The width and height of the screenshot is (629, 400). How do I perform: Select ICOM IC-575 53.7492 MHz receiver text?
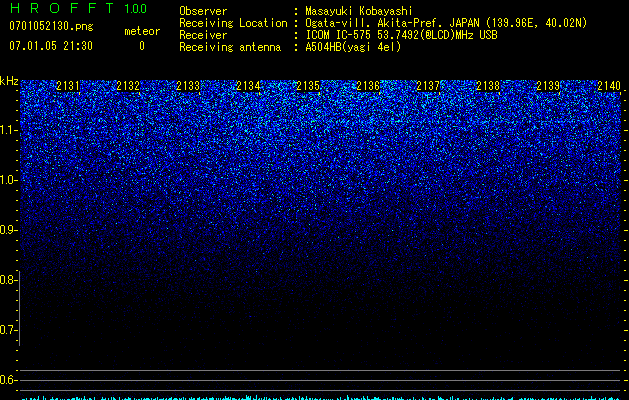(x=401, y=35)
